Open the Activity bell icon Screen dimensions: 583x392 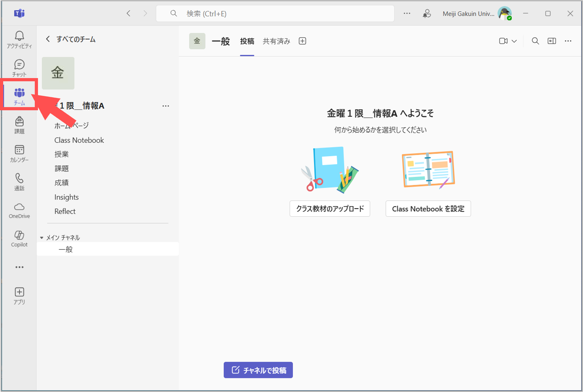point(19,40)
